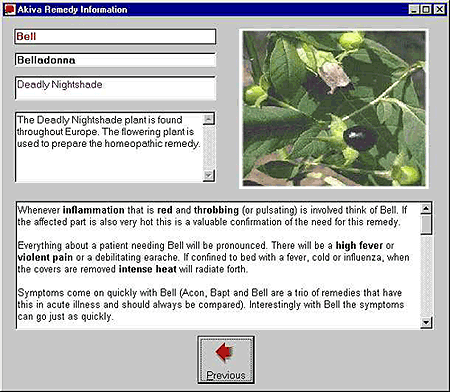The height and width of the screenshot is (392, 450).
Task: Click the bold phrase 'high fever'
Action: coord(359,246)
